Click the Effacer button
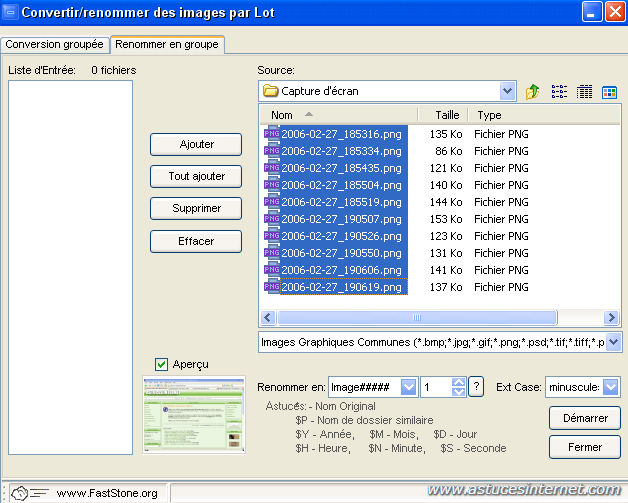 click(196, 241)
